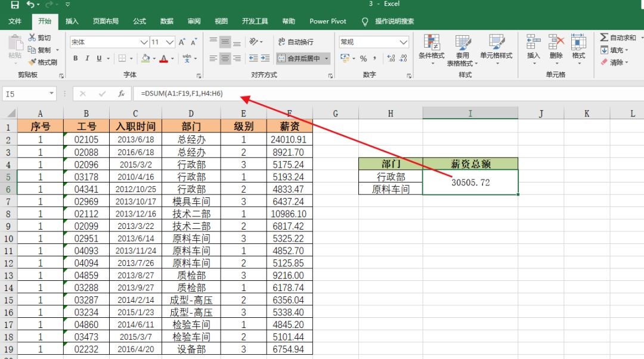Open the number format 常规 dropdown
The height and width of the screenshot is (359, 644).
coord(403,42)
